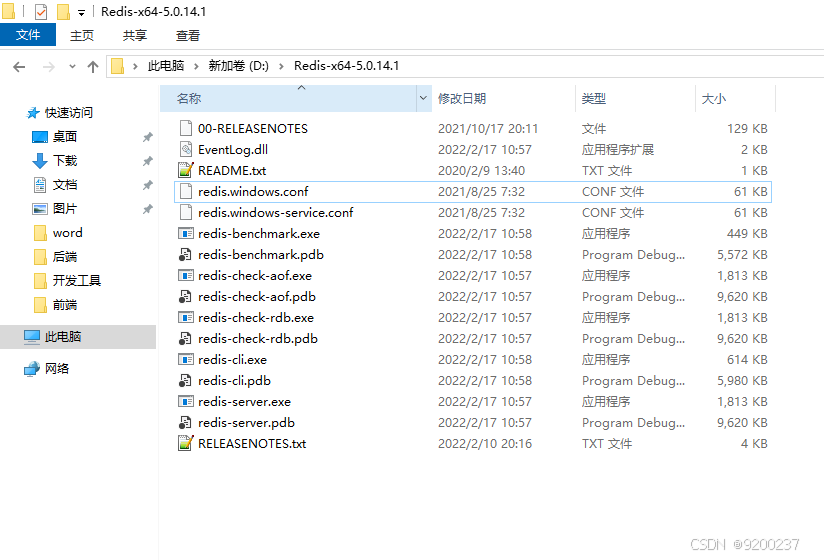The image size is (824, 560).
Task: Click the properties checkmark icon in title bar
Action: pos(41,11)
